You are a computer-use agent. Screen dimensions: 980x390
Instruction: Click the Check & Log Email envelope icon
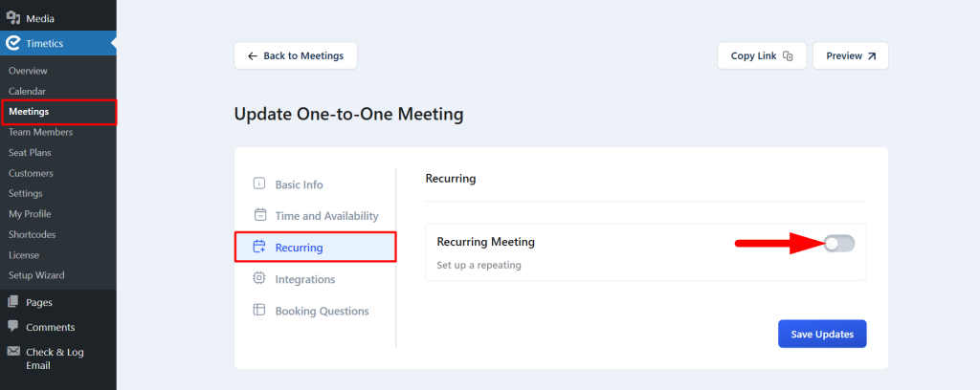(13, 352)
